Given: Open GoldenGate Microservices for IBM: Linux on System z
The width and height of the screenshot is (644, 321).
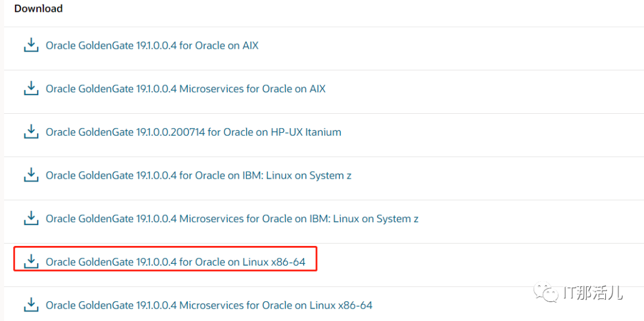Looking at the screenshot, I should (x=232, y=219).
